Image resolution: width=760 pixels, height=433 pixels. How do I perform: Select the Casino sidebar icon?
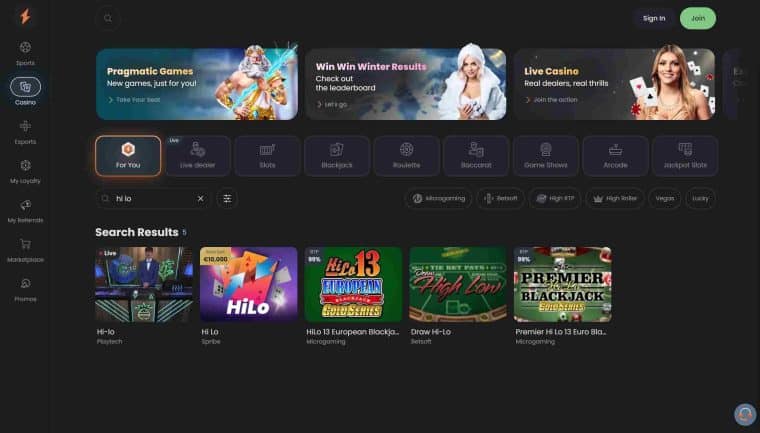(x=25, y=87)
